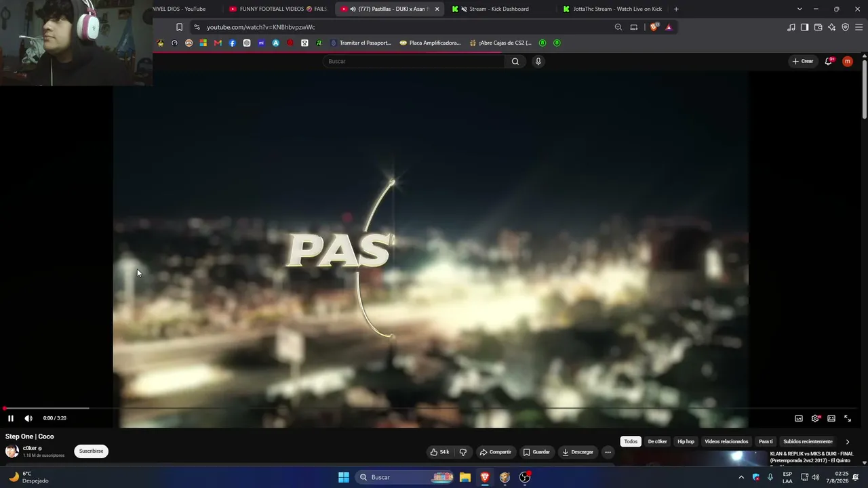The width and height of the screenshot is (868, 488).
Task: Click the Brave Shields lion icon
Action: (654, 27)
